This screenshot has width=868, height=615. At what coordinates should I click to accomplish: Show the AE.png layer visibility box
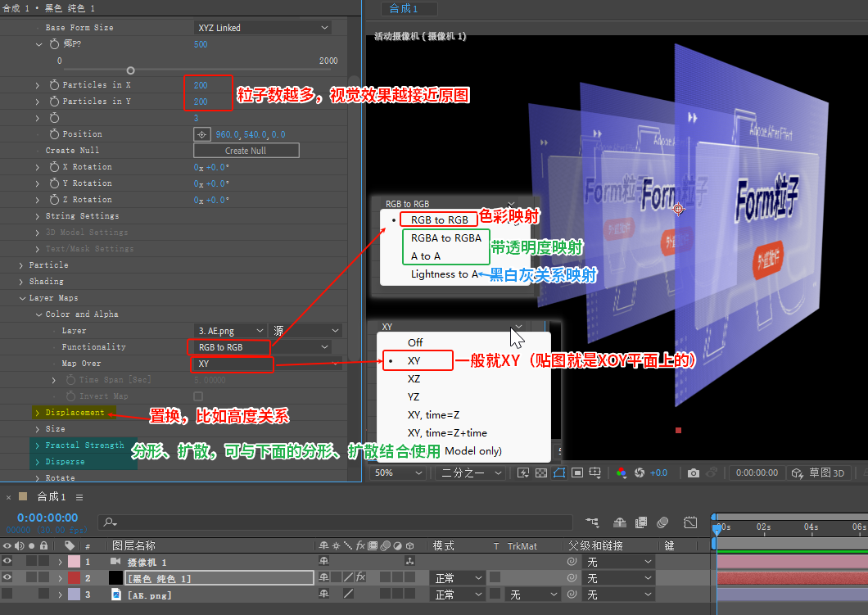(x=7, y=594)
